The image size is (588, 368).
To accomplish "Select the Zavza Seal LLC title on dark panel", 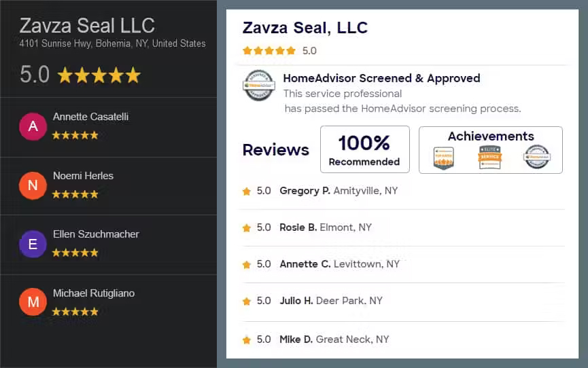I will (87, 26).
